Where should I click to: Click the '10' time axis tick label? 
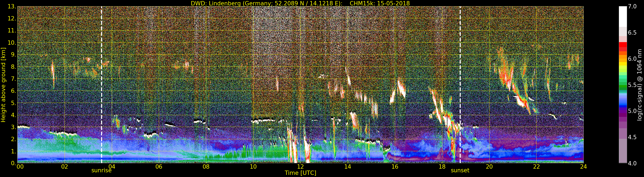click(x=253, y=166)
